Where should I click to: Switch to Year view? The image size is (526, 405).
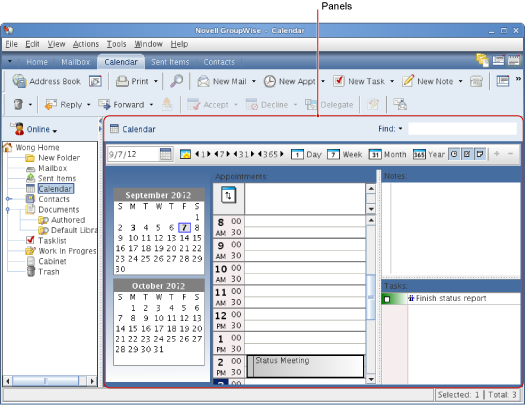(x=429, y=154)
